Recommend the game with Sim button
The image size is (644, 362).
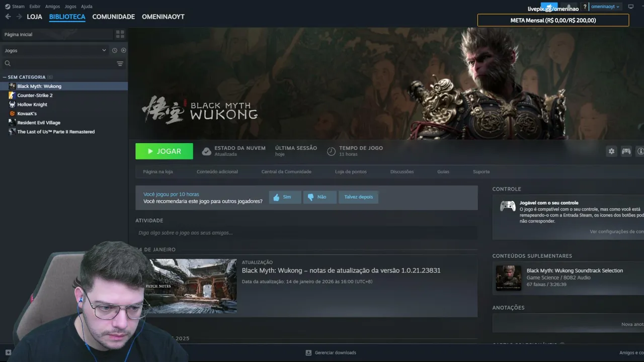pos(285,197)
